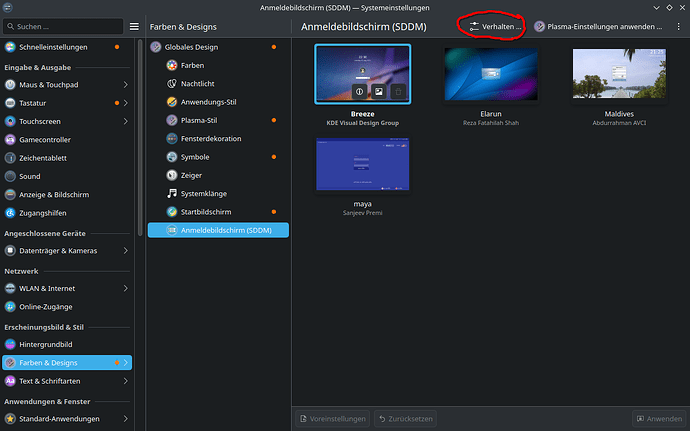Expand Maus & Touchpad chevron

125,85
